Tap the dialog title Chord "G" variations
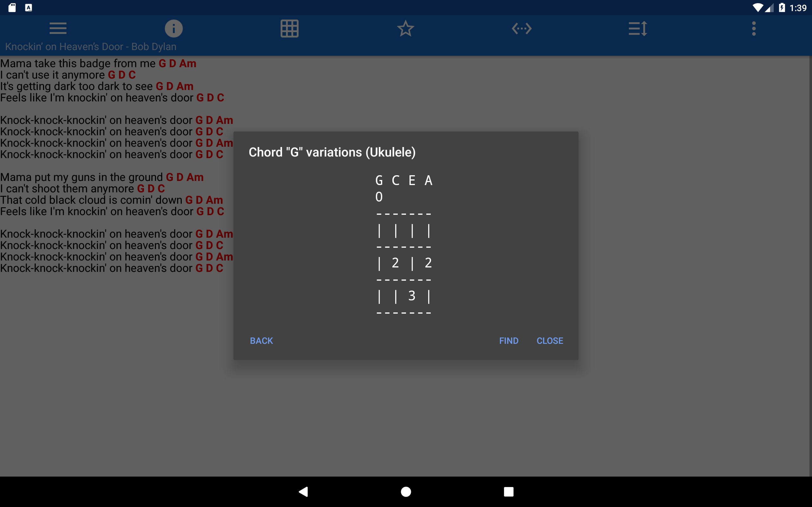 (x=332, y=152)
